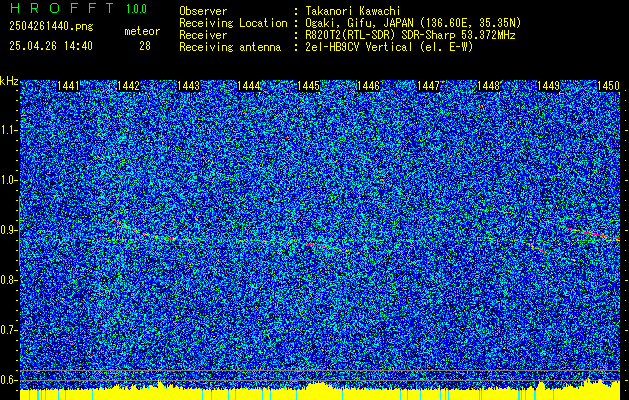
Task: Click the long red echo near 1450
Action: coord(590,233)
